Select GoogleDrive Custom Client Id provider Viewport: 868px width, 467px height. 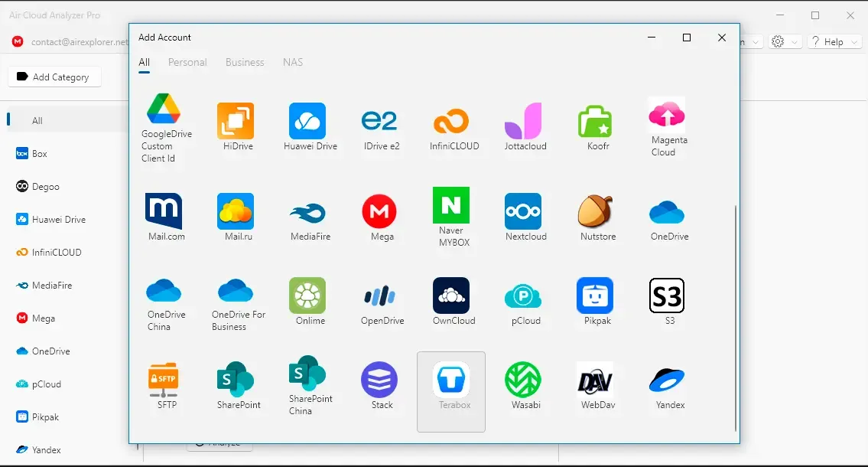point(166,128)
